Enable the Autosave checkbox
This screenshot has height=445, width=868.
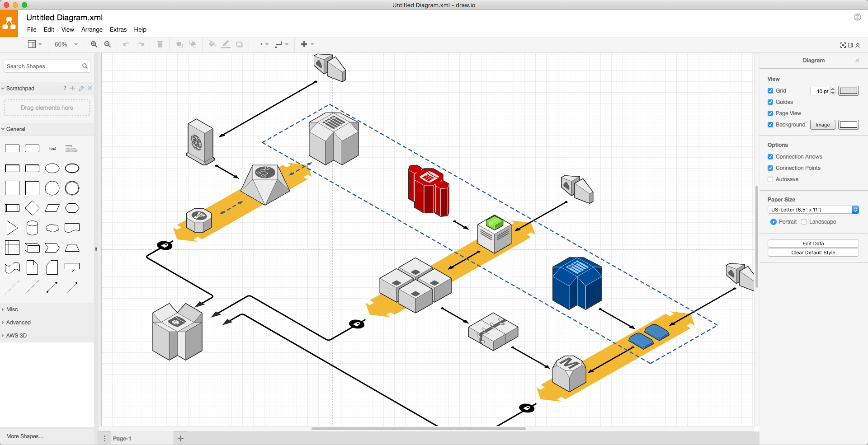[x=770, y=179]
